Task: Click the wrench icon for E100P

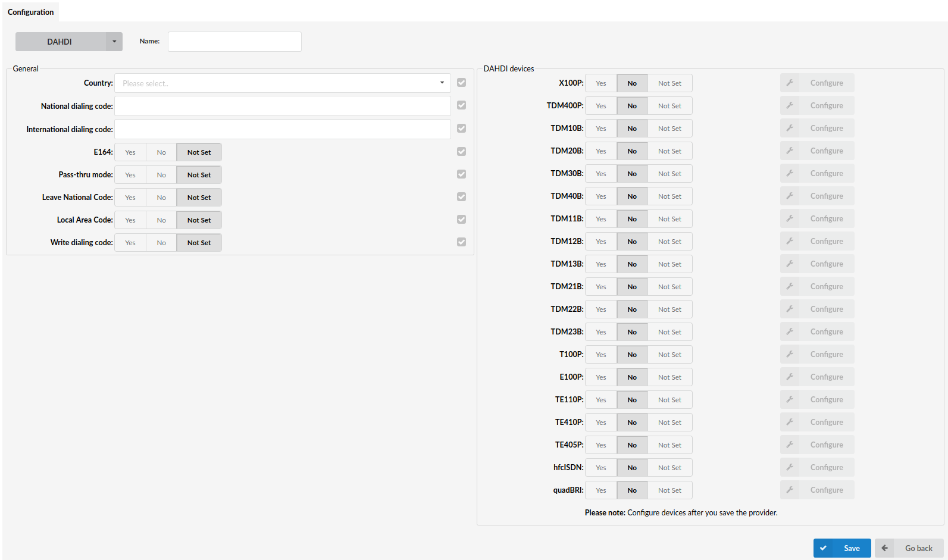Action: pyautogui.click(x=790, y=377)
